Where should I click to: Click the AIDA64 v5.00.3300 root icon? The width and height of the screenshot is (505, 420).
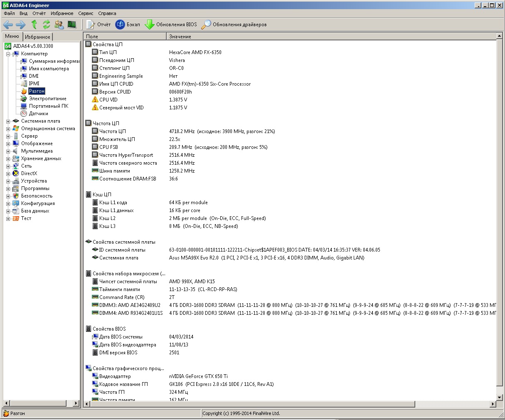[x=8, y=46]
